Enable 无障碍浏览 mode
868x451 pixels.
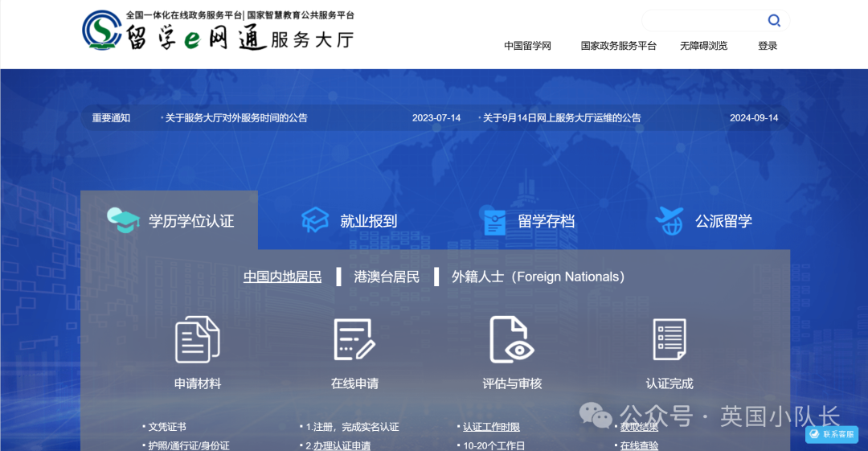click(x=703, y=46)
